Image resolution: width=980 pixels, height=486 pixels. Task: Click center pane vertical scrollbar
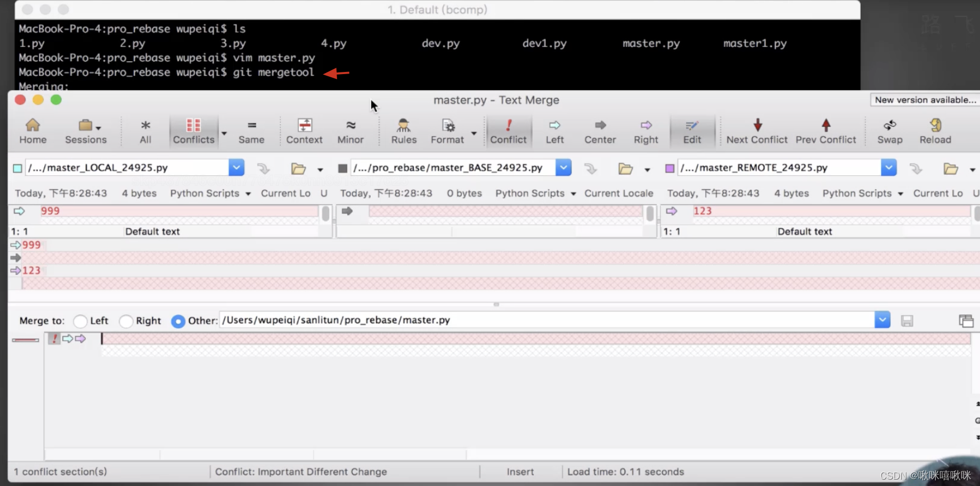click(650, 214)
